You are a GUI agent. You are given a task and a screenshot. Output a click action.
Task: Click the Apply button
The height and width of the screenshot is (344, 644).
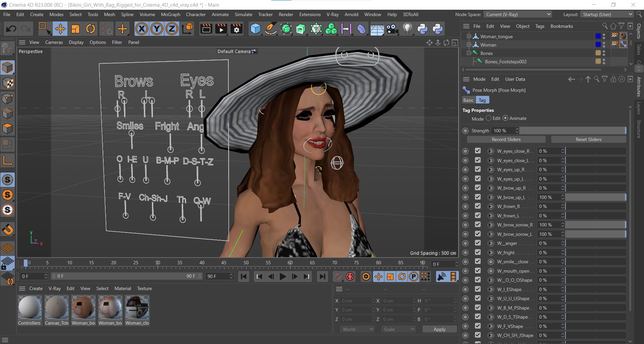[439, 329]
